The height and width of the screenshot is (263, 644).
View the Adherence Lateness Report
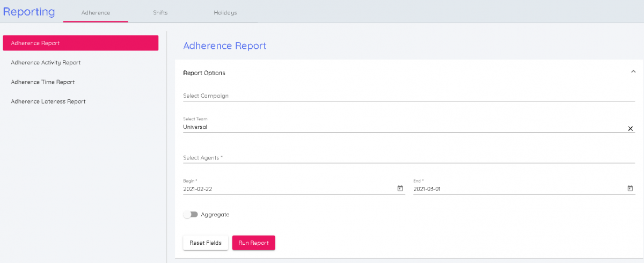tap(48, 101)
